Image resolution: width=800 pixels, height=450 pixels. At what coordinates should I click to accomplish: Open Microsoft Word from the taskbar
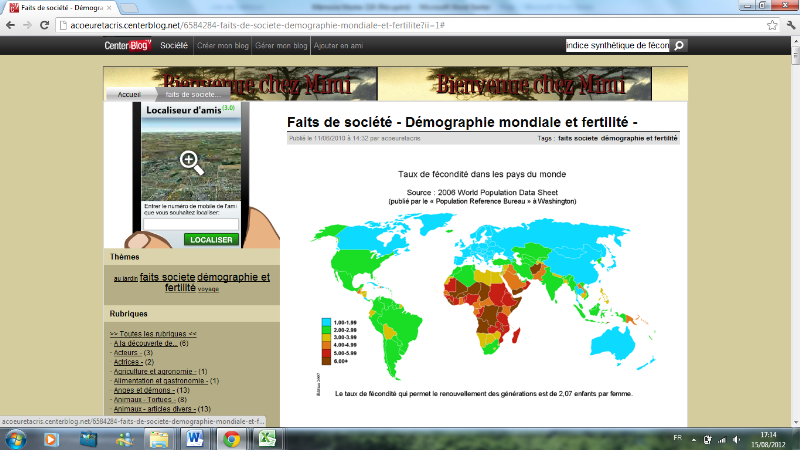pos(194,438)
